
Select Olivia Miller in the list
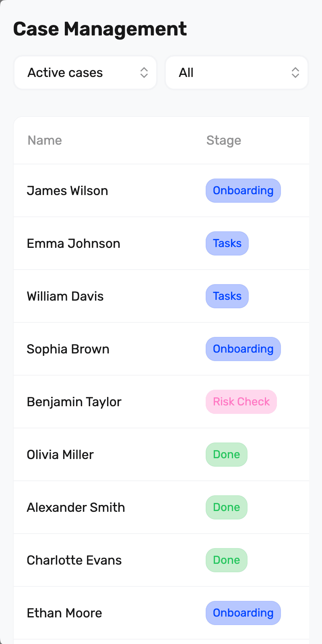click(60, 455)
